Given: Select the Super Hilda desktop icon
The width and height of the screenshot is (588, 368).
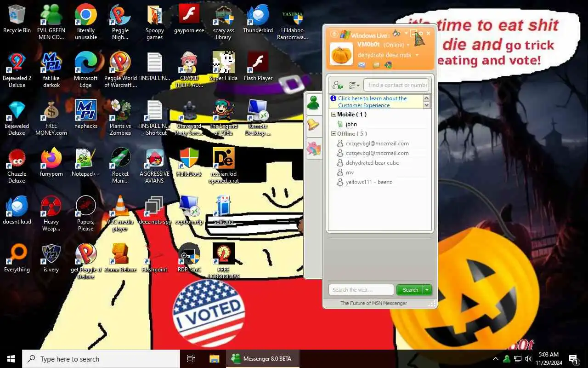Looking at the screenshot, I should [223, 67].
